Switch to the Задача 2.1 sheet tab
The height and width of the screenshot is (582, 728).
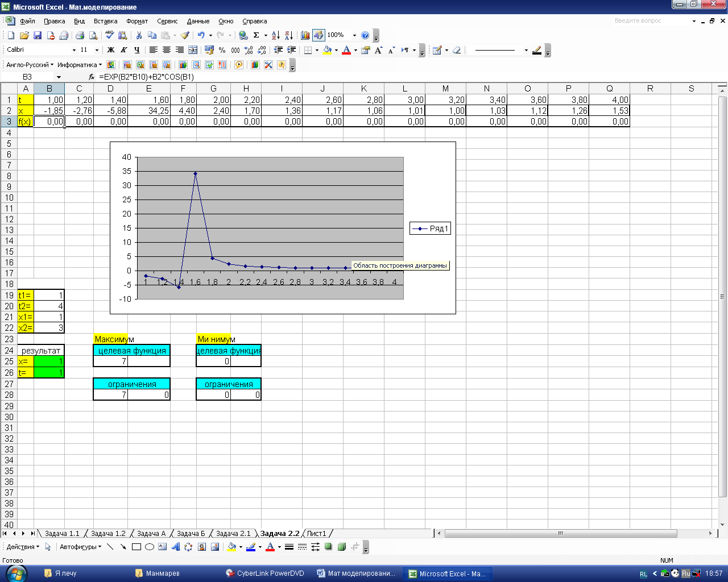point(233,534)
